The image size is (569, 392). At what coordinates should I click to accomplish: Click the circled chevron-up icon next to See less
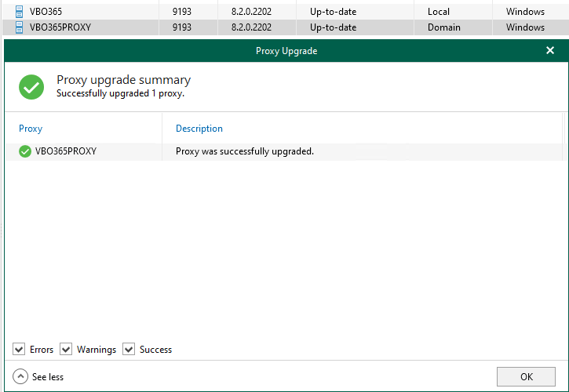tap(20, 377)
